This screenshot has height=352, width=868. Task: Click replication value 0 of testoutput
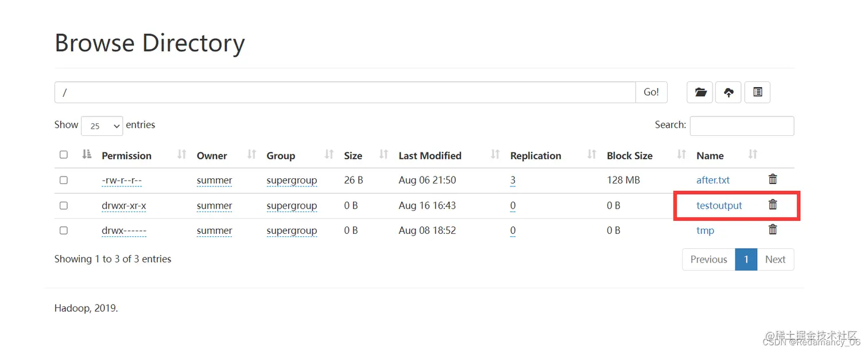[513, 205]
